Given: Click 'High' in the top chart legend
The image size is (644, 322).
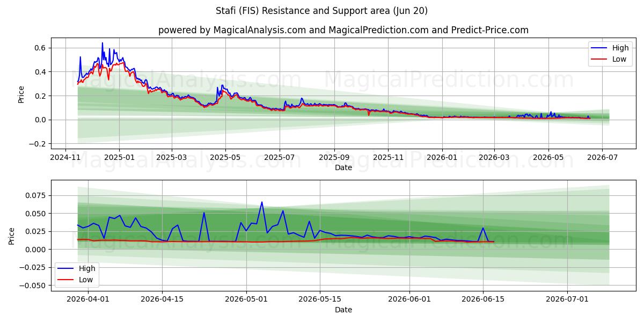Looking at the screenshot, I should [620, 48].
